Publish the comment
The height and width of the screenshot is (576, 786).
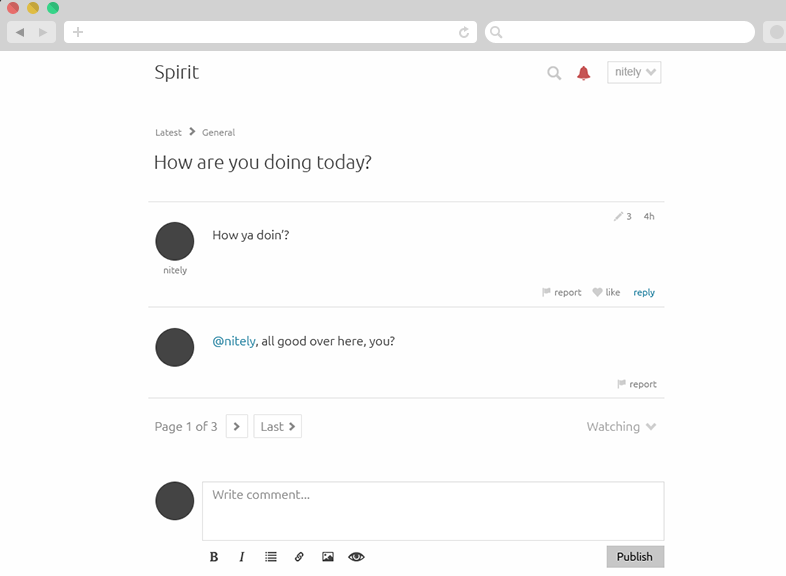click(634, 557)
